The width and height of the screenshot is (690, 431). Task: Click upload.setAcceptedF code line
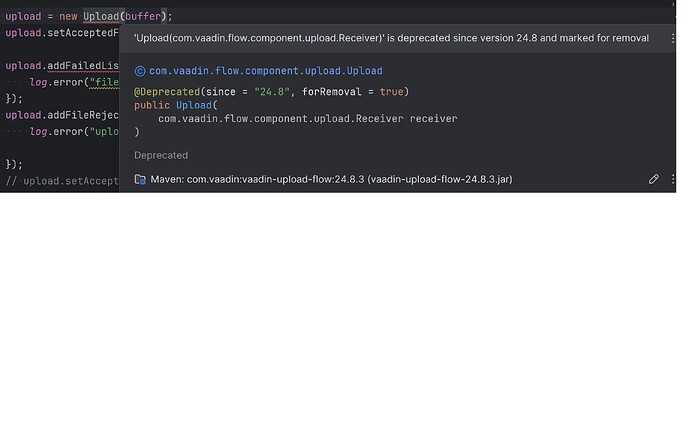click(62, 33)
